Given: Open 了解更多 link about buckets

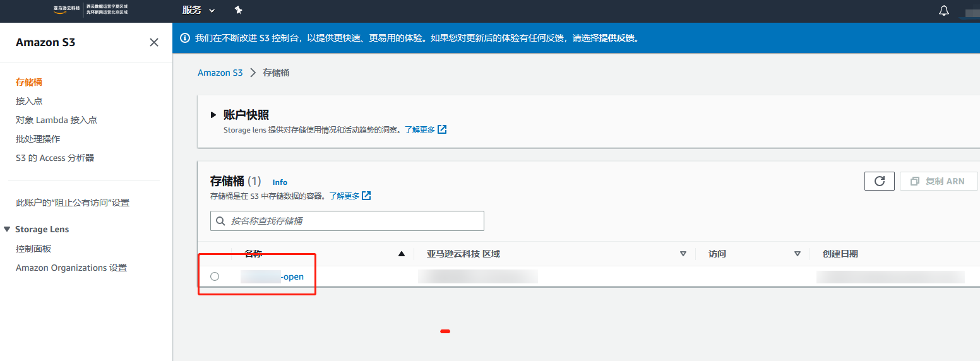Looking at the screenshot, I should 349,196.
